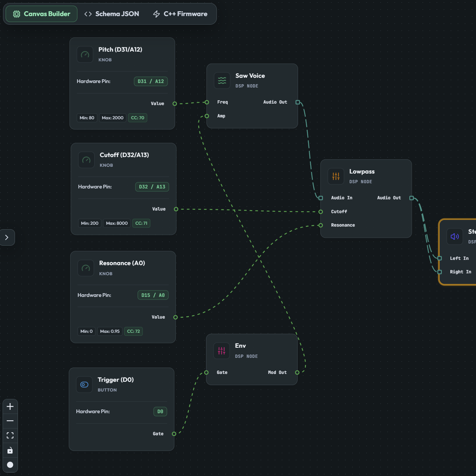Select the Cutoff (D32/A13) node title
Viewport: 476px width, 476px height.
pyautogui.click(x=125, y=155)
